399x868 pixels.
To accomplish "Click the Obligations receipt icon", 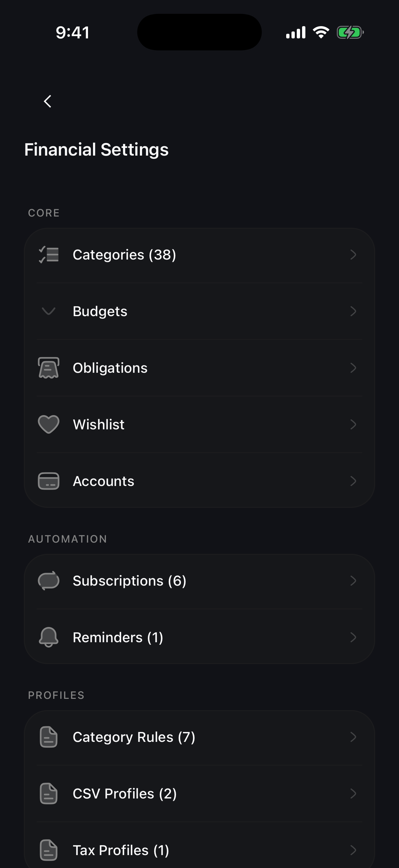I will click(49, 368).
